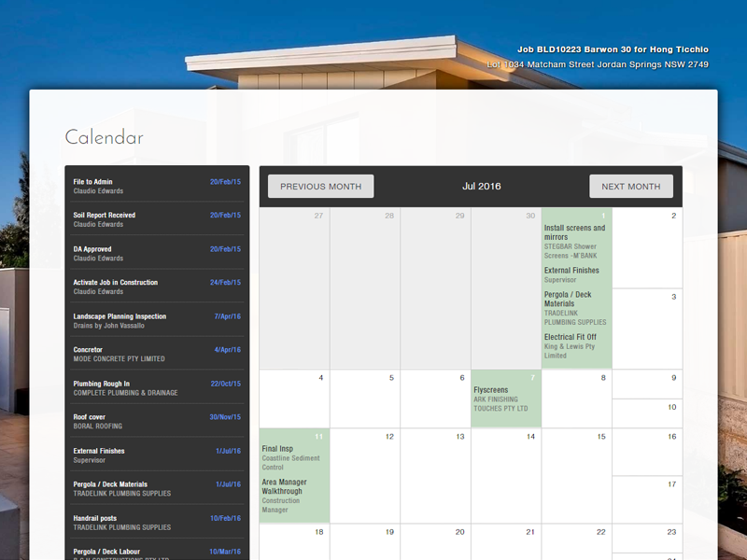The image size is (747, 560).
Task: Select calendar day 4
Action: (294, 399)
